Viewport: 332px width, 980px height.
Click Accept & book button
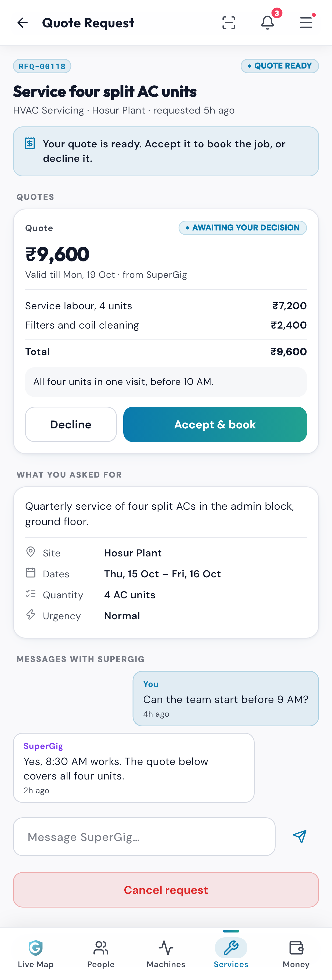point(215,424)
